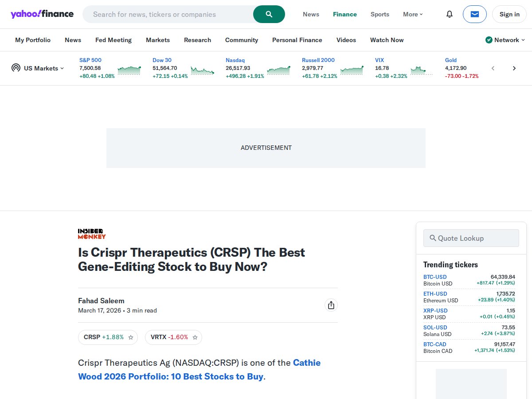The image size is (532, 399).
Task: Open News in the finance submenu
Action: click(x=73, y=40)
